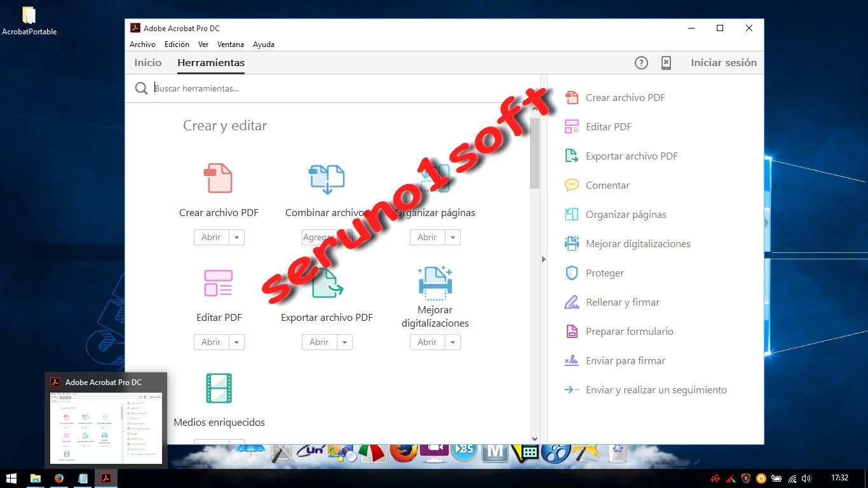Open Exportar archivo PDF in right sidebar
Screen dimensions: 868x488
coord(621,156)
